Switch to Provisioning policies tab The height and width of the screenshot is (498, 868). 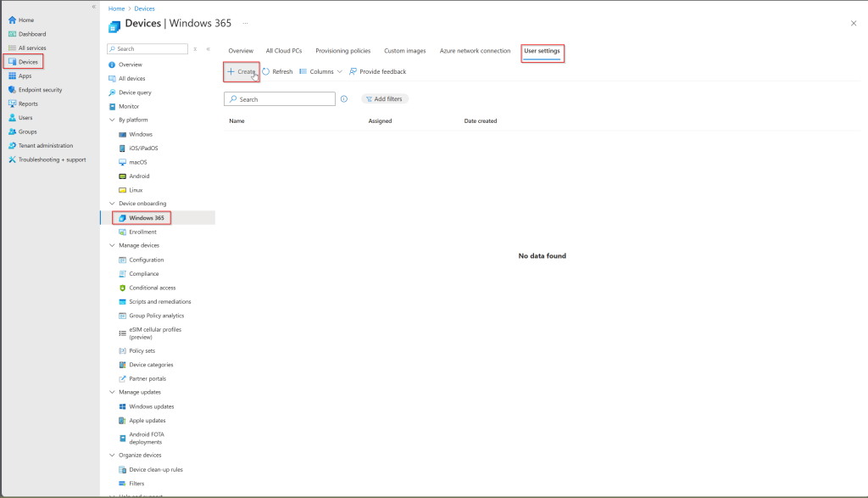342,50
